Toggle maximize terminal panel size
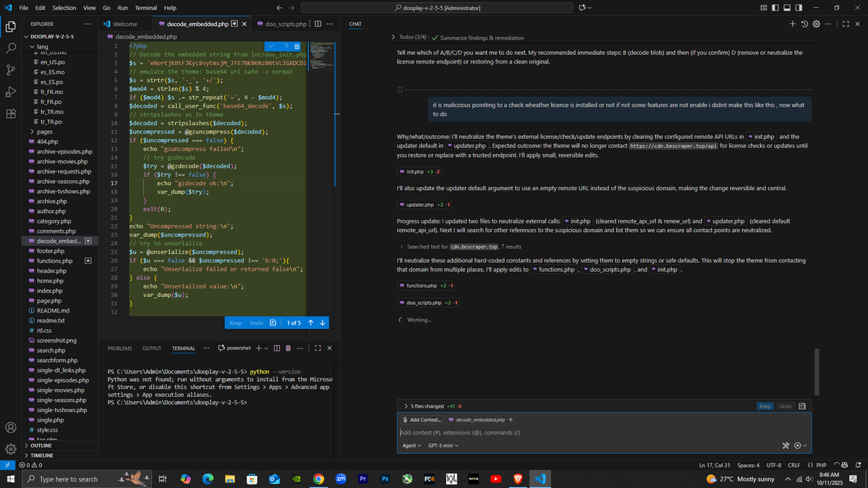The image size is (868, 488). [317, 348]
